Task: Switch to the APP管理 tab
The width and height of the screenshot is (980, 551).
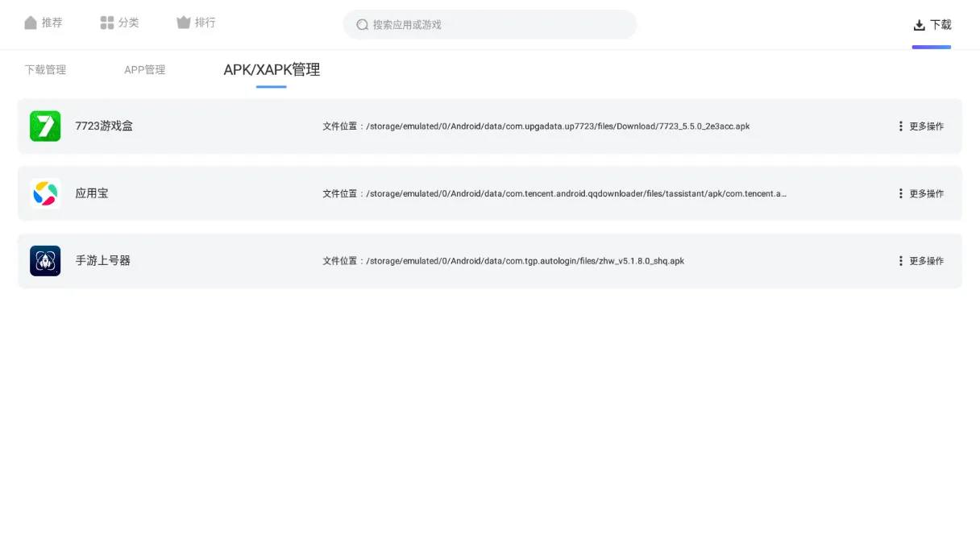Action: [145, 70]
